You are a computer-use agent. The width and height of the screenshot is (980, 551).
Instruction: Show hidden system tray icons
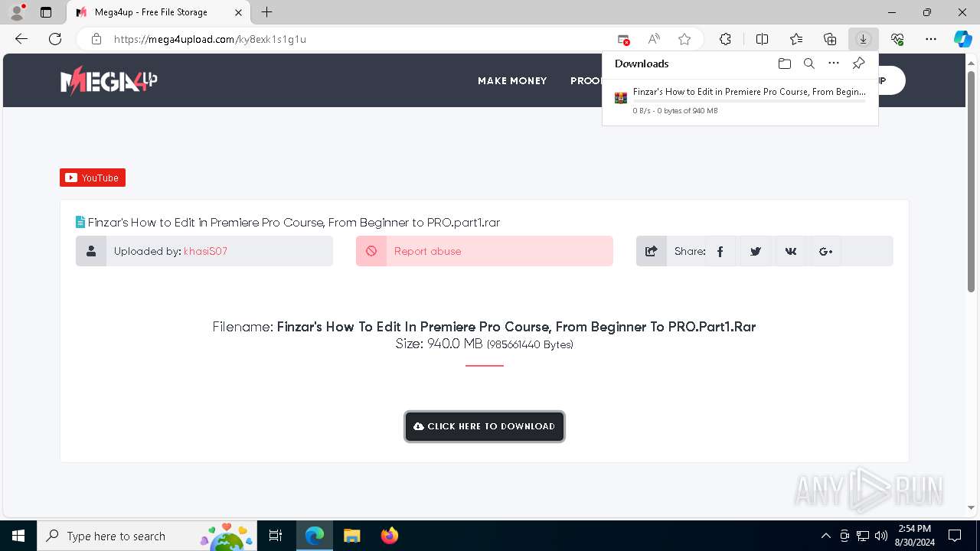(825, 536)
